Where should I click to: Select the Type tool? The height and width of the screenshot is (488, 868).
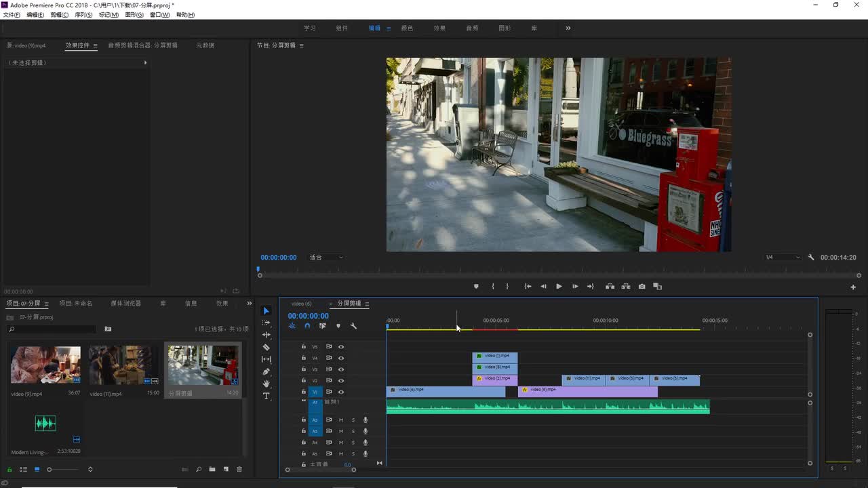[x=266, y=396]
